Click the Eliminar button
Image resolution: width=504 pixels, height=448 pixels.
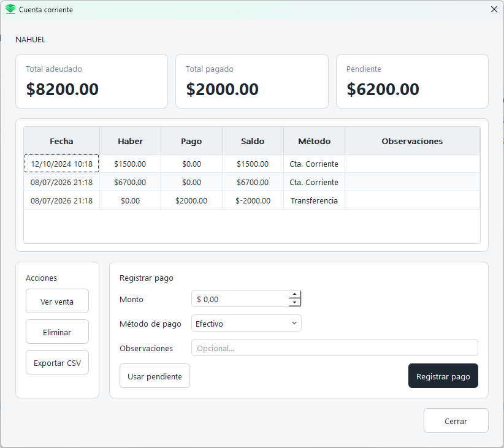coord(57,332)
